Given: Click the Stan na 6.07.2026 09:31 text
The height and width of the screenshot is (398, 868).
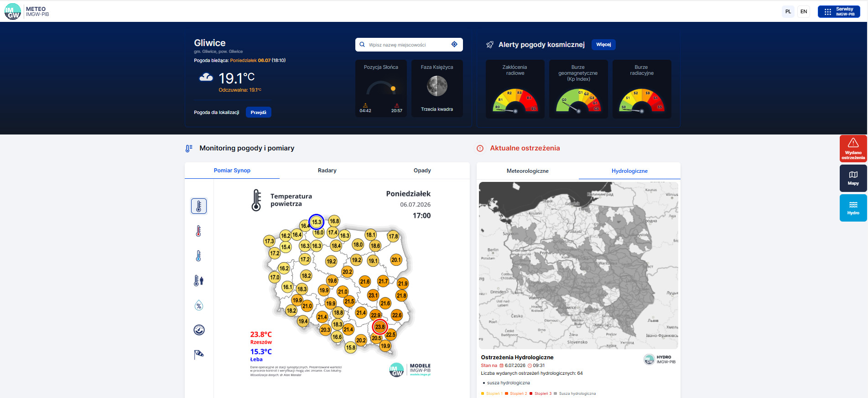Looking at the screenshot, I should pos(513,366).
